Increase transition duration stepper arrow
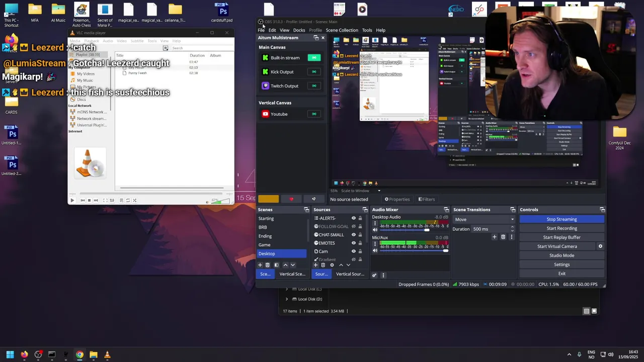 512,227
